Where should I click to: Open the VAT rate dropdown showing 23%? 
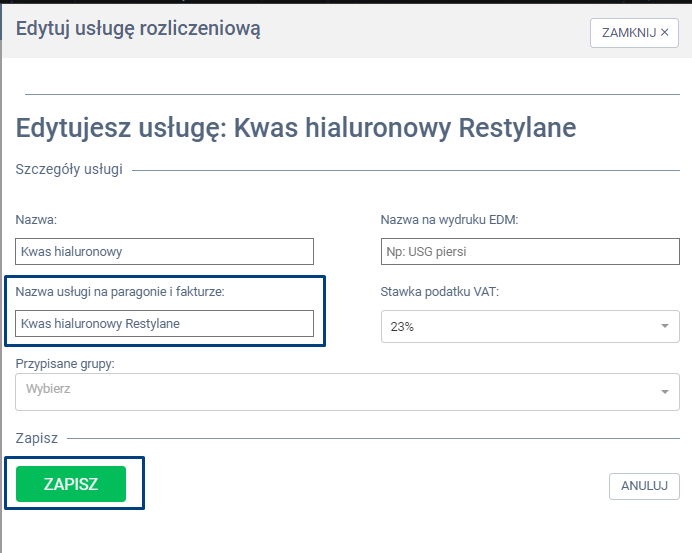520,326
